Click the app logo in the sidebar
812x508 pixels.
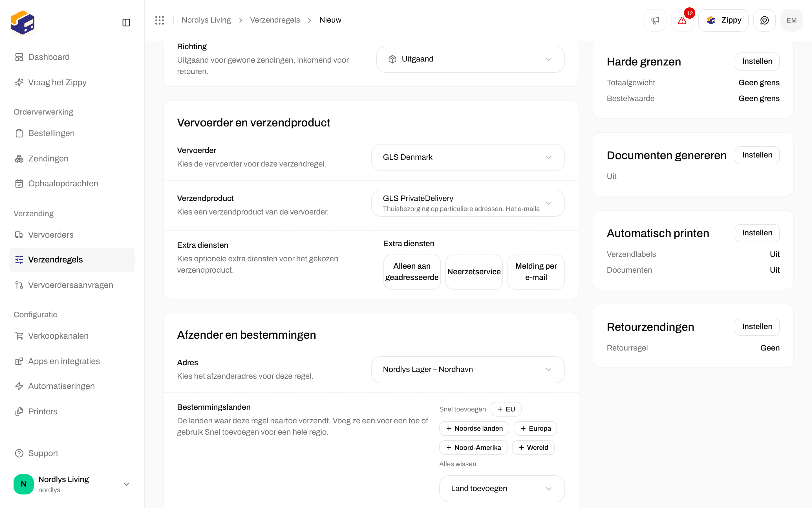(x=23, y=23)
